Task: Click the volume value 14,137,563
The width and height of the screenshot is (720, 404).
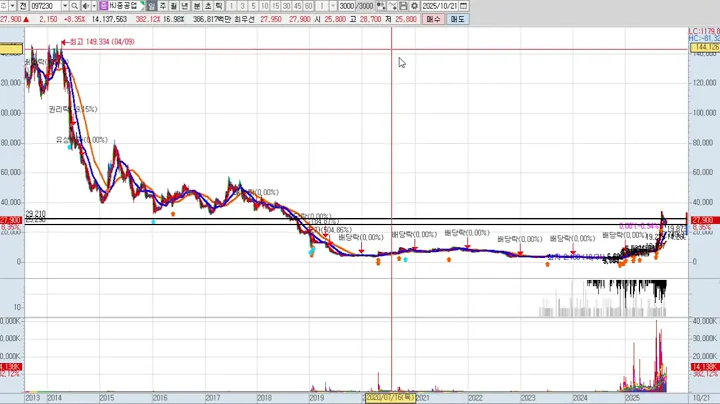Action: (x=109, y=19)
